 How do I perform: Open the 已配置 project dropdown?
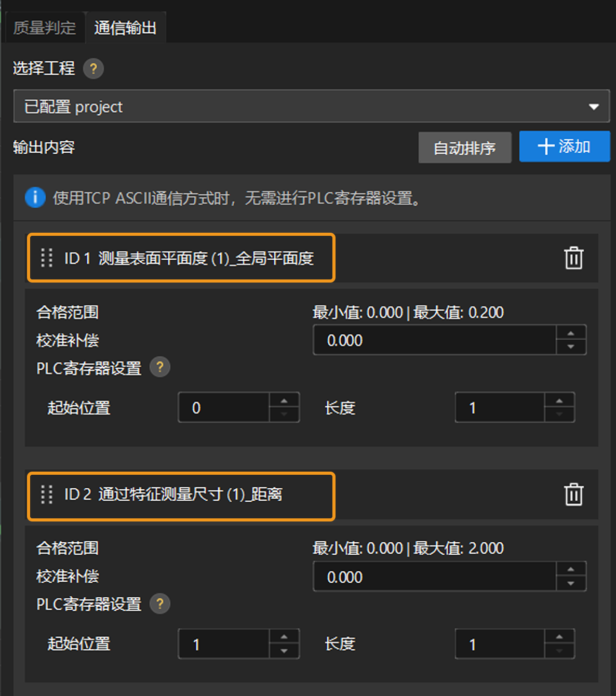click(x=312, y=106)
